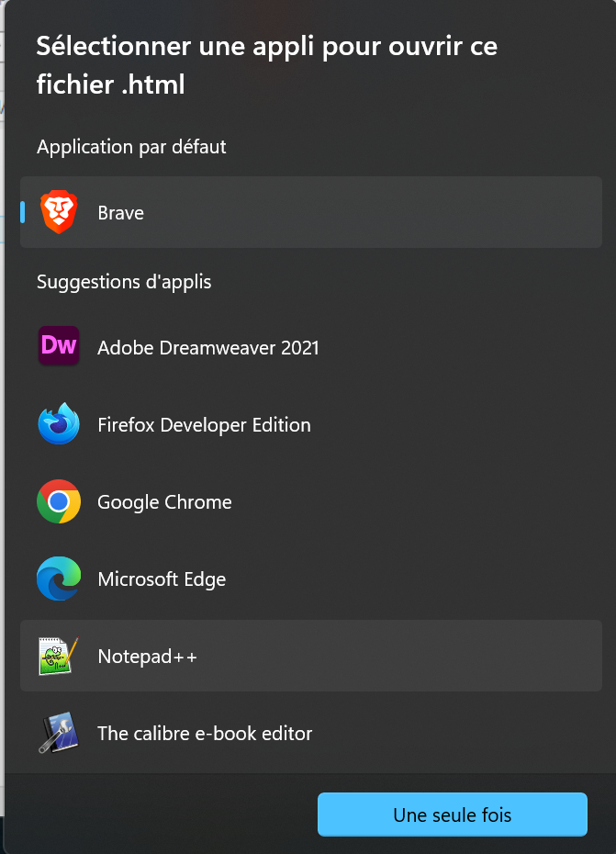Viewport: 616px width, 854px height.
Task: Click the dialog title about .html file
Action: pyautogui.click(x=267, y=65)
